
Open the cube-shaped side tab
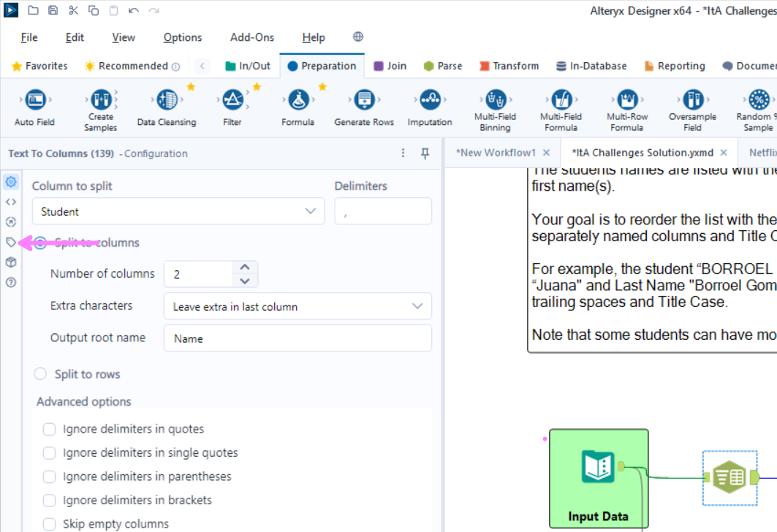click(11, 262)
